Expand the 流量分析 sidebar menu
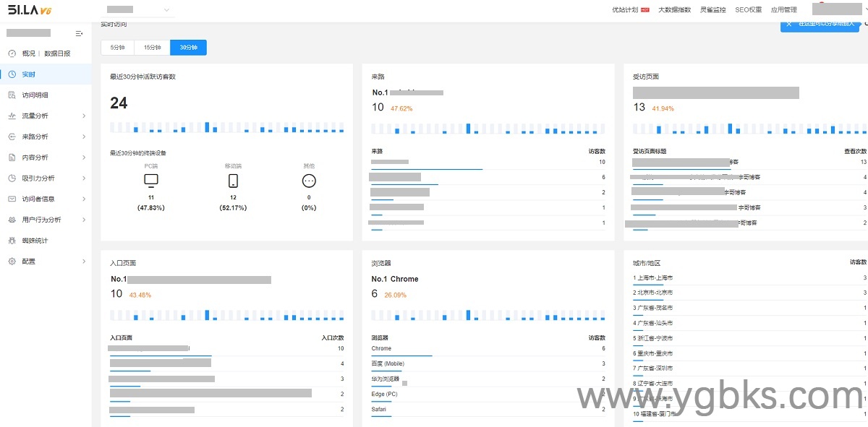This screenshot has width=868, height=427. (x=46, y=116)
